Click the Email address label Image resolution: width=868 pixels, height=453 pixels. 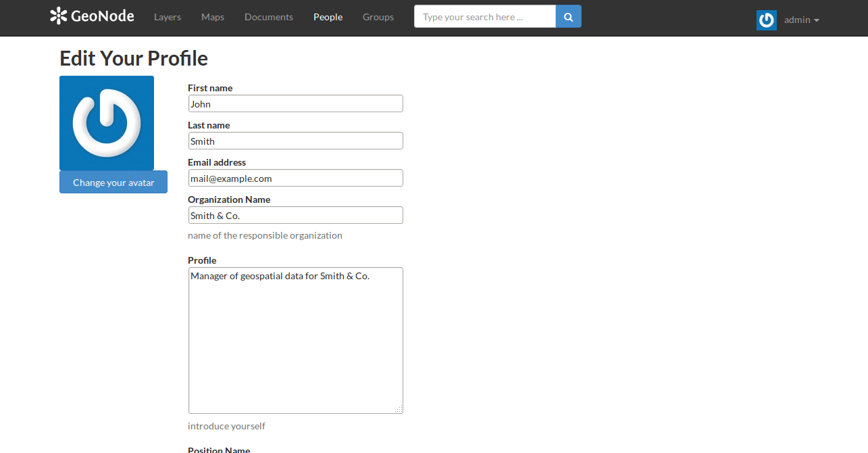click(x=217, y=162)
